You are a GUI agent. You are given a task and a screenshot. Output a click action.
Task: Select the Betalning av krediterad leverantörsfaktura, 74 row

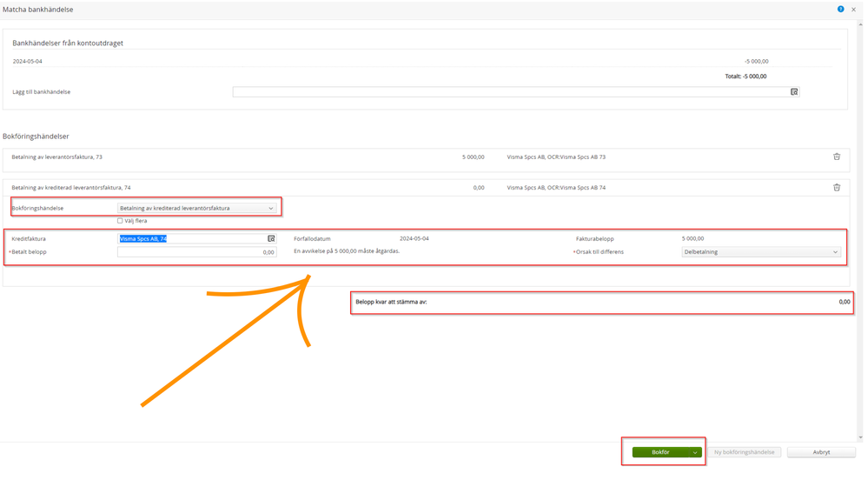261,188
